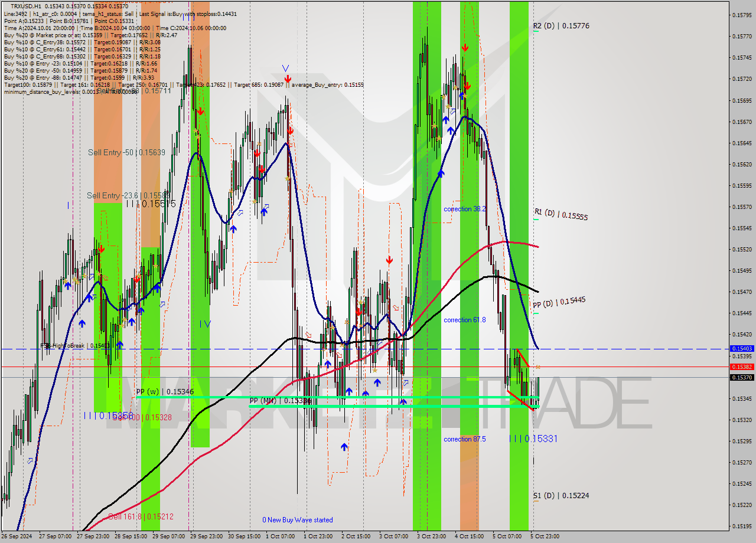Viewport: 756px width, 543px height.
Task: Click the blue 0.15403 price tag on axis
Action: pos(742,349)
